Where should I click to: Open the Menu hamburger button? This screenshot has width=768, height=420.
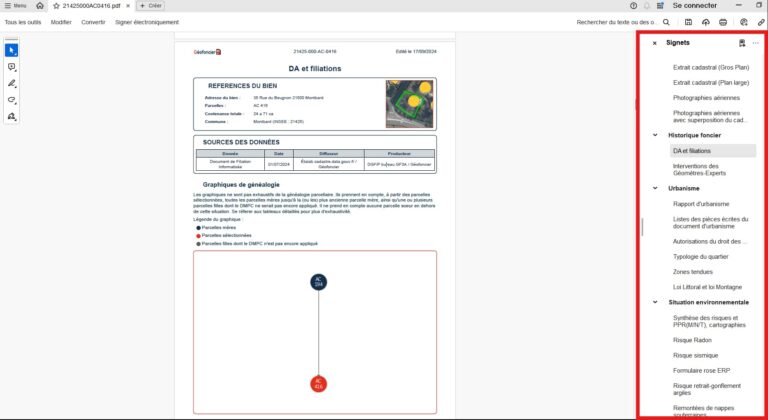[15, 5]
